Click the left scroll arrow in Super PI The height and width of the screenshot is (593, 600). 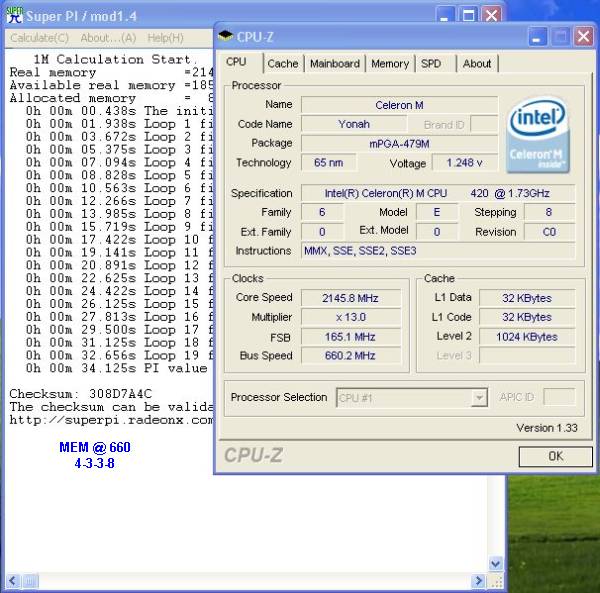pos(13,581)
